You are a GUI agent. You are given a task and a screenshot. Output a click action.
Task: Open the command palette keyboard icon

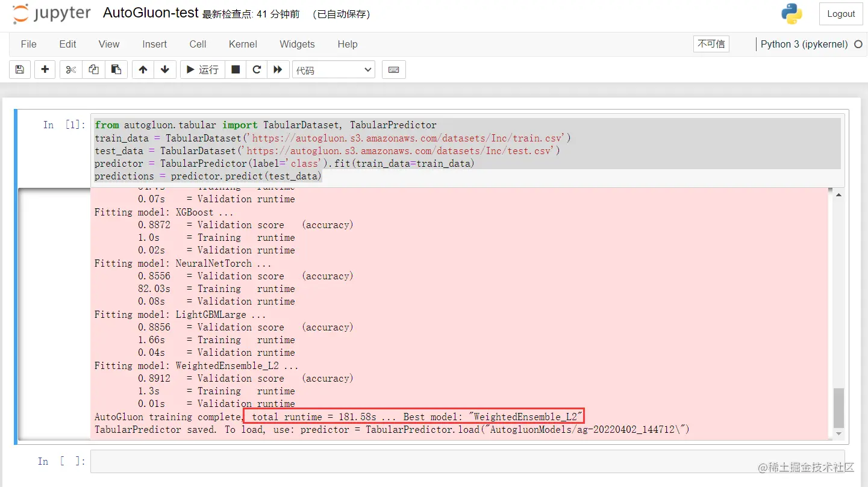tap(394, 70)
